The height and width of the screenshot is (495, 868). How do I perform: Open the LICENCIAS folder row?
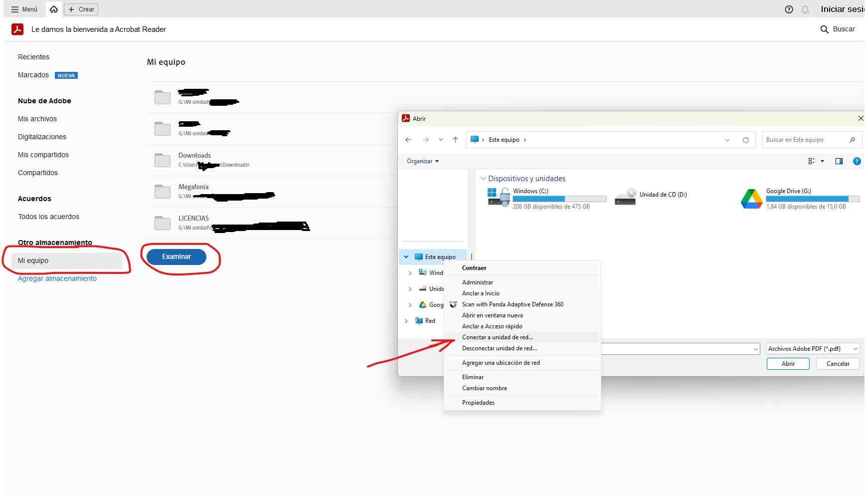272,223
